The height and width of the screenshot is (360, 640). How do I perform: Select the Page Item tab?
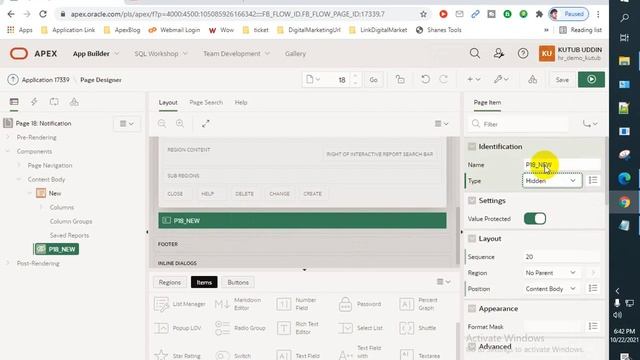[487, 102]
